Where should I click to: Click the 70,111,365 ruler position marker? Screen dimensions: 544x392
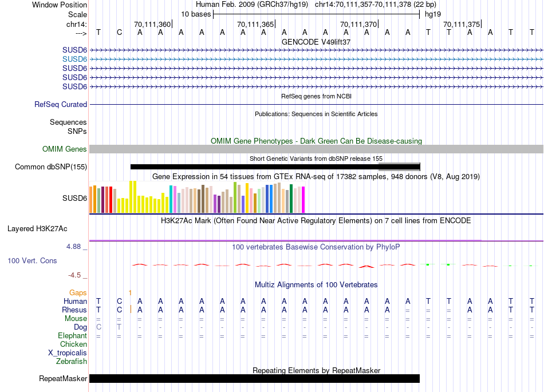[255, 25]
